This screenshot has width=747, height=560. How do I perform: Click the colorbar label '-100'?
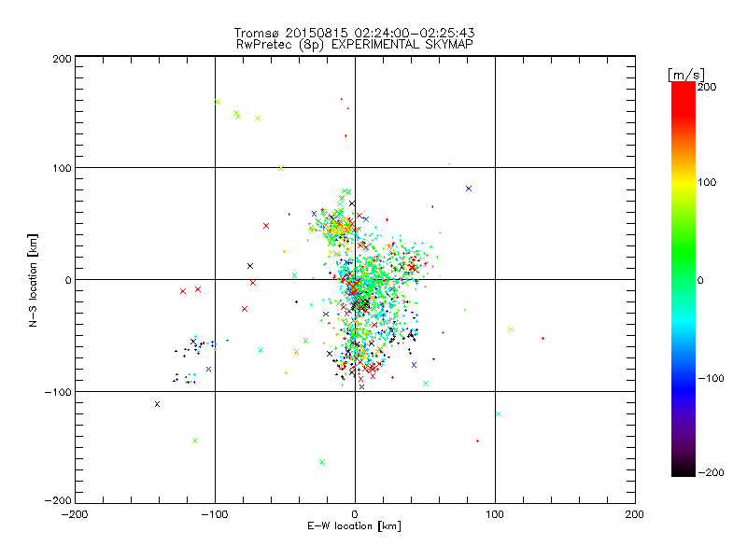tap(712, 378)
